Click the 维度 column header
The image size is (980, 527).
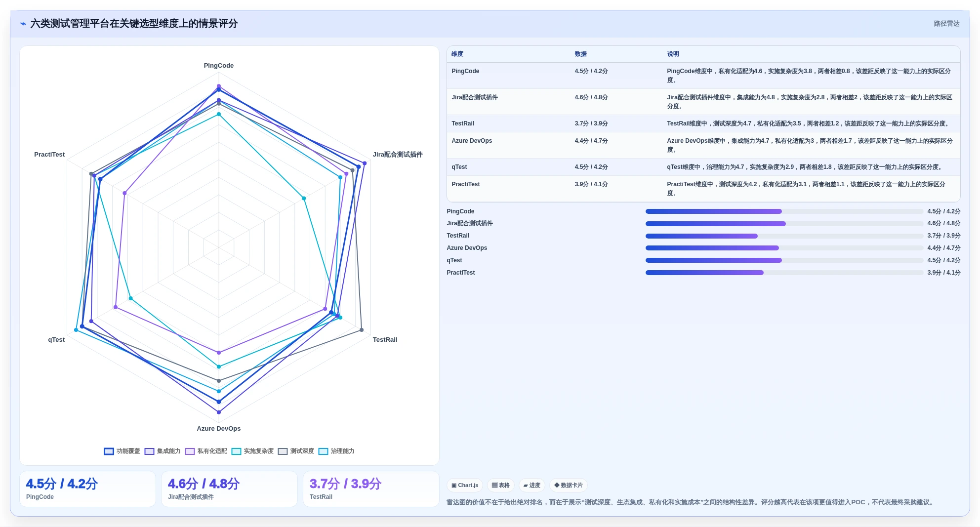pyautogui.click(x=457, y=54)
